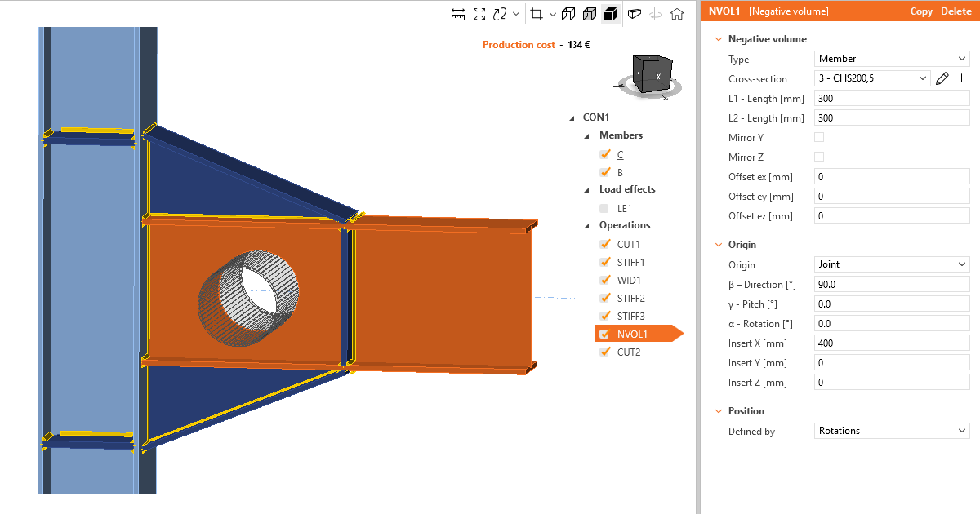
Task: Click the home view icon
Action: coord(677,14)
